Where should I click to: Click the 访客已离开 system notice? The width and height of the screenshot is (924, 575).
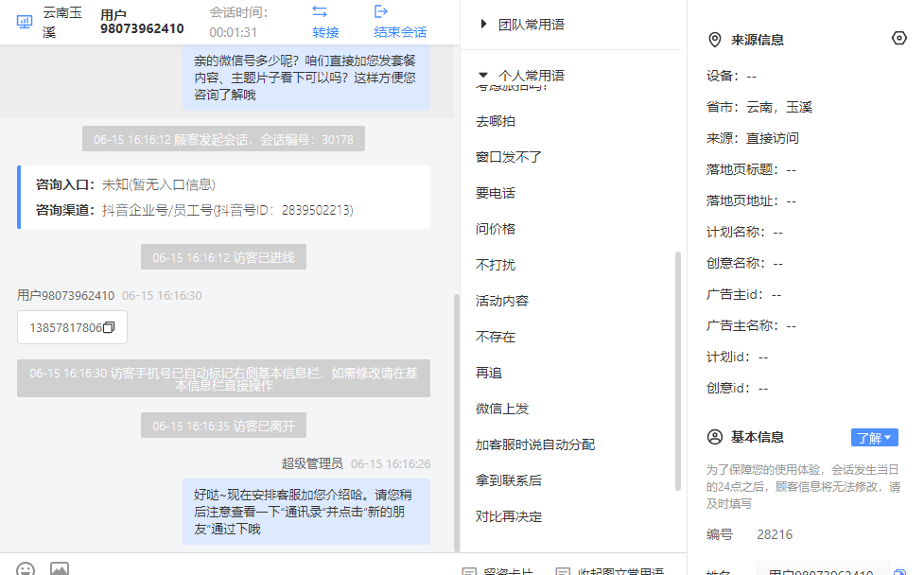223,426
